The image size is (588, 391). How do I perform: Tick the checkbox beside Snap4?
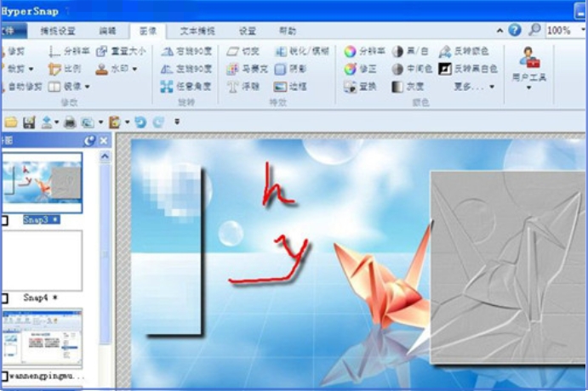4,298
